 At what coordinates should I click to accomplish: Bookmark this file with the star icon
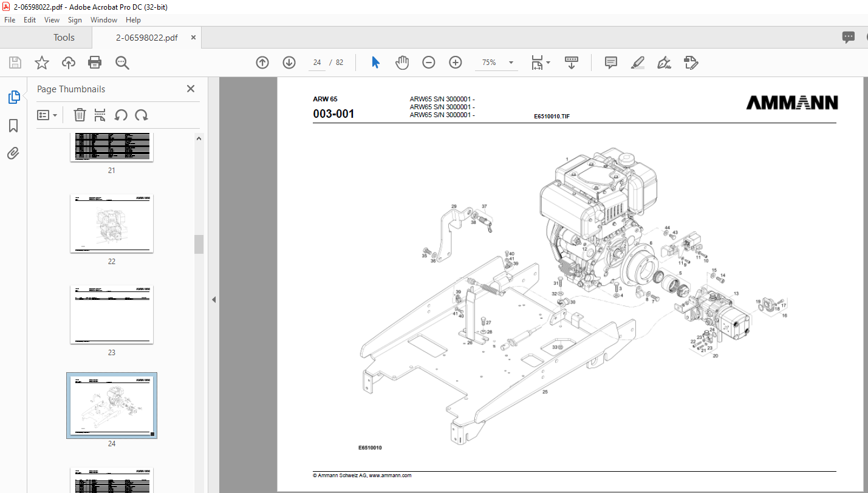[x=41, y=63]
